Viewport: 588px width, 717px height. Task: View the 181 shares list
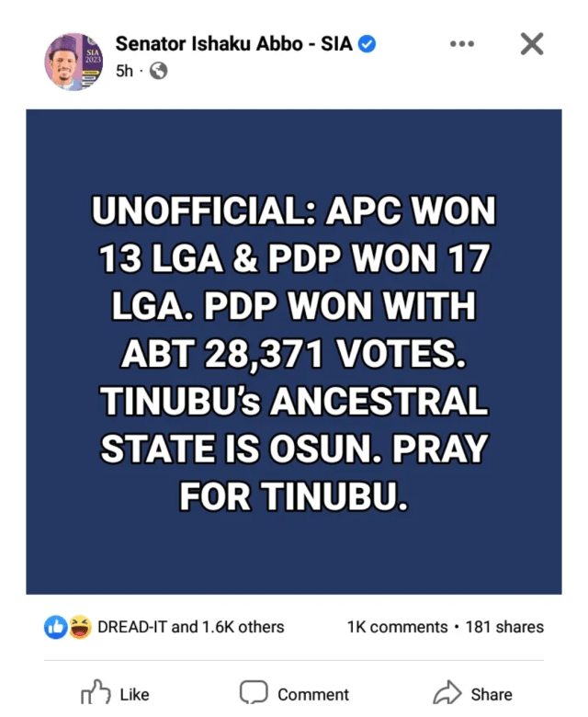[504, 627]
